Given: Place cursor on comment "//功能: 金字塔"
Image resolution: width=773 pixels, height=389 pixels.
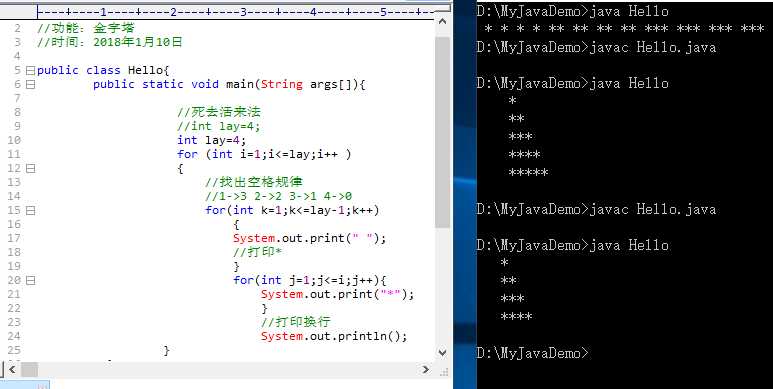Looking at the screenshot, I should (x=86, y=28).
